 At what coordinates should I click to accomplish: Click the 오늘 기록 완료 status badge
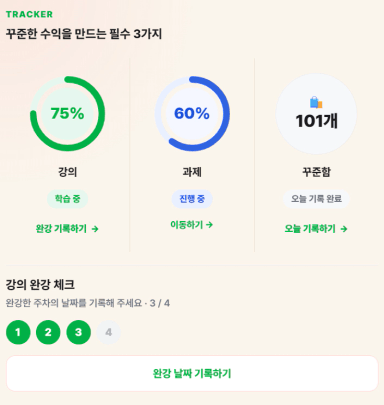[x=316, y=199]
